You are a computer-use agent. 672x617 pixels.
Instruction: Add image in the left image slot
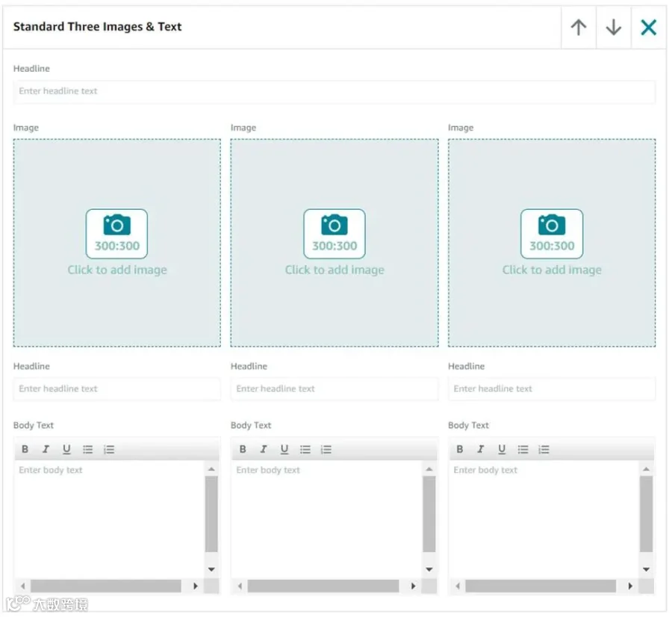click(117, 243)
